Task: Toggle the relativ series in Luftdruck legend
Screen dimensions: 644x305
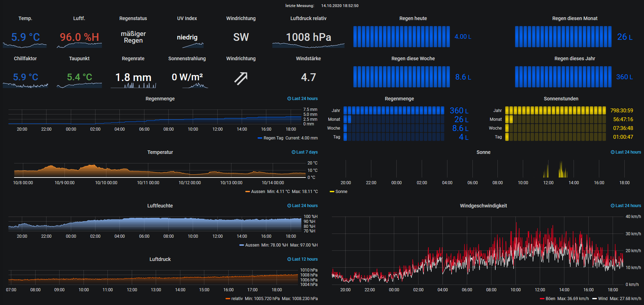Action: tap(237, 299)
